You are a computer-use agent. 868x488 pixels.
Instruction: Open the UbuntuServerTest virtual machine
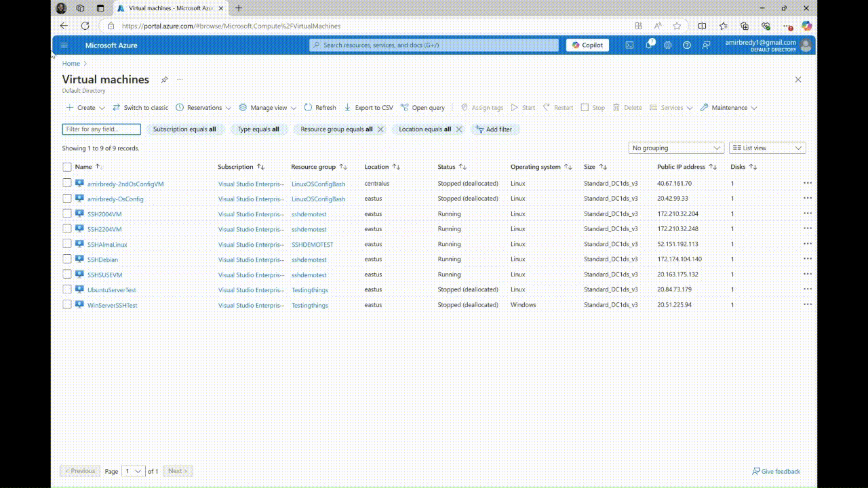pos(111,289)
